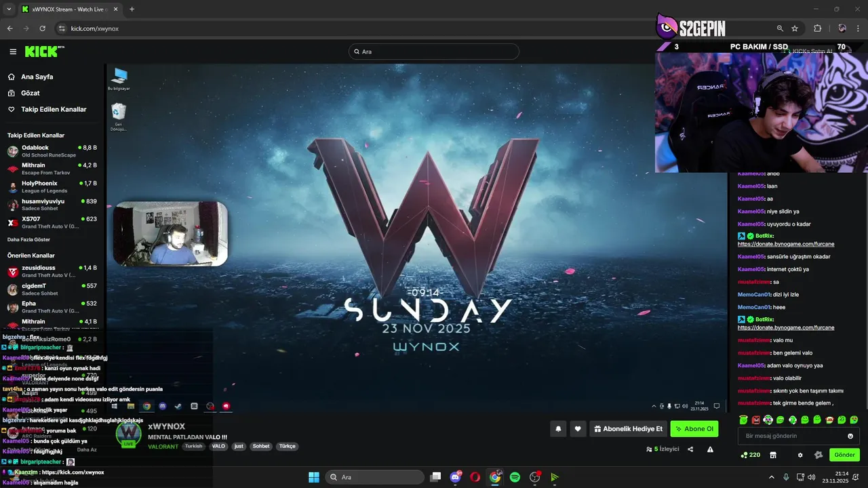The image size is (868, 488).
Task: Click Bu bilgisayar desktop icon in stream
Action: 119,79
